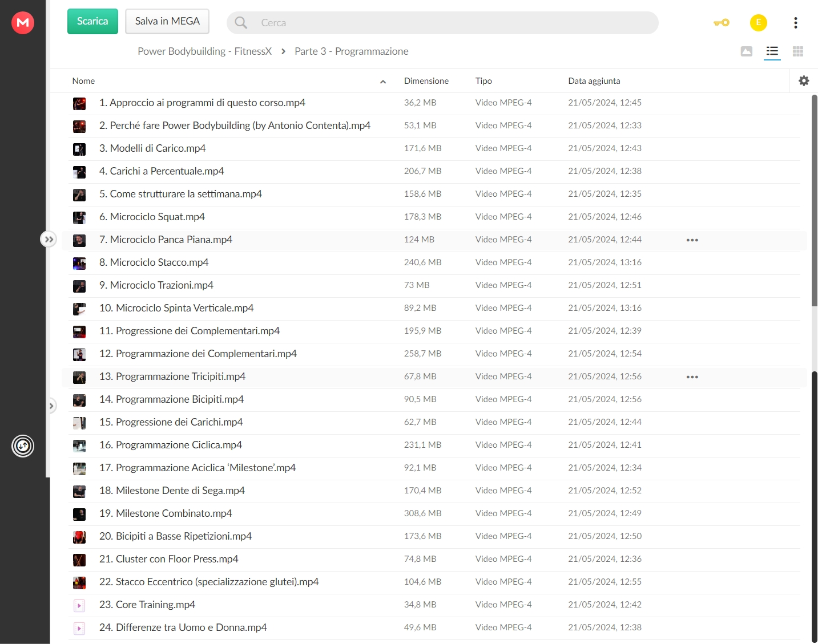Expand sidebar with double chevron button

(x=49, y=240)
